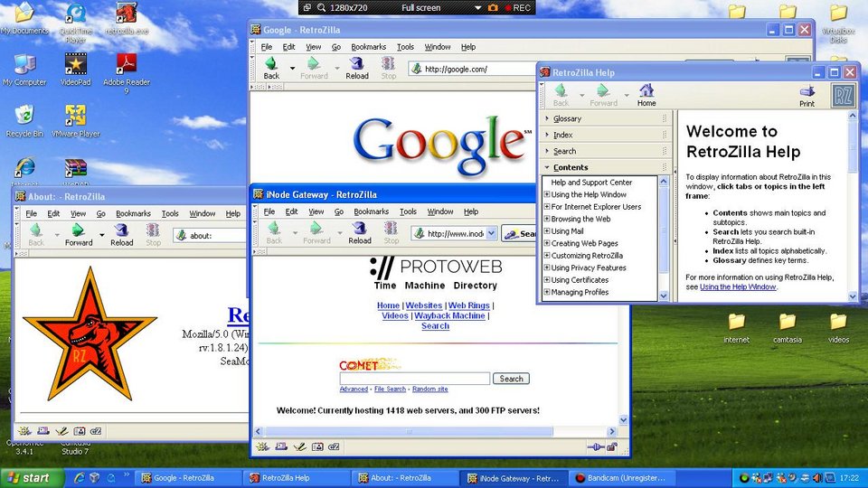Viewport: 868px width, 488px height.
Task: Expand Using Mail help topic
Action: (x=547, y=231)
